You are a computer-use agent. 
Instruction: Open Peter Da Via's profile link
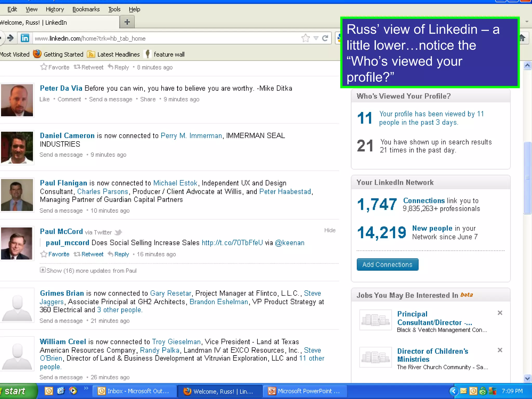coord(61,88)
